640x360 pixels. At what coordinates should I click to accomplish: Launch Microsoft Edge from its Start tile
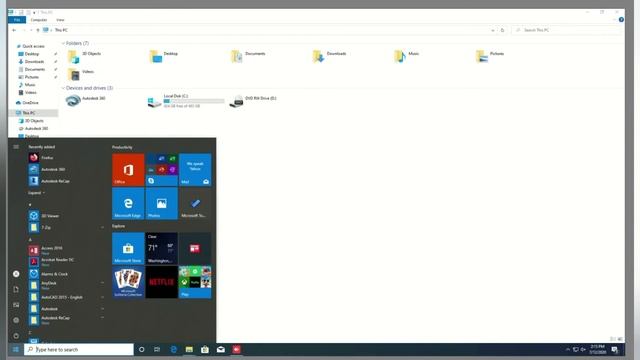128,203
